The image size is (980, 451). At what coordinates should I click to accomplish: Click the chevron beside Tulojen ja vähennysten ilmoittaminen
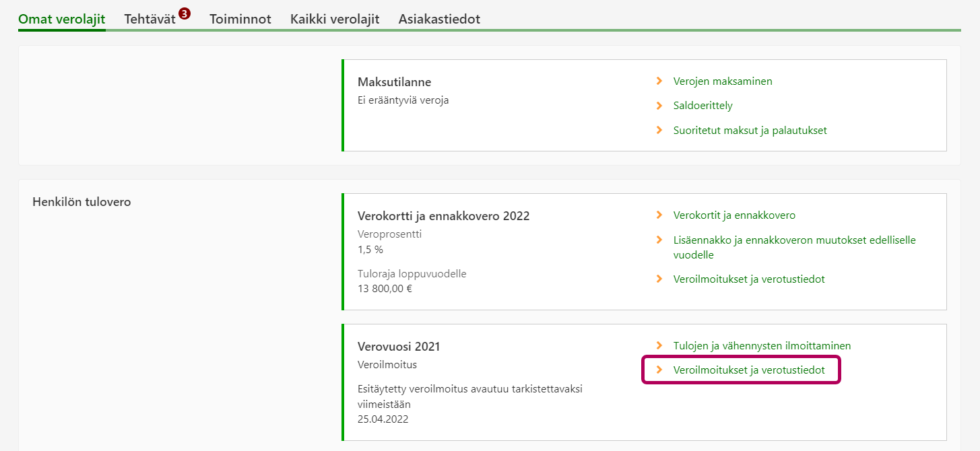(x=659, y=346)
